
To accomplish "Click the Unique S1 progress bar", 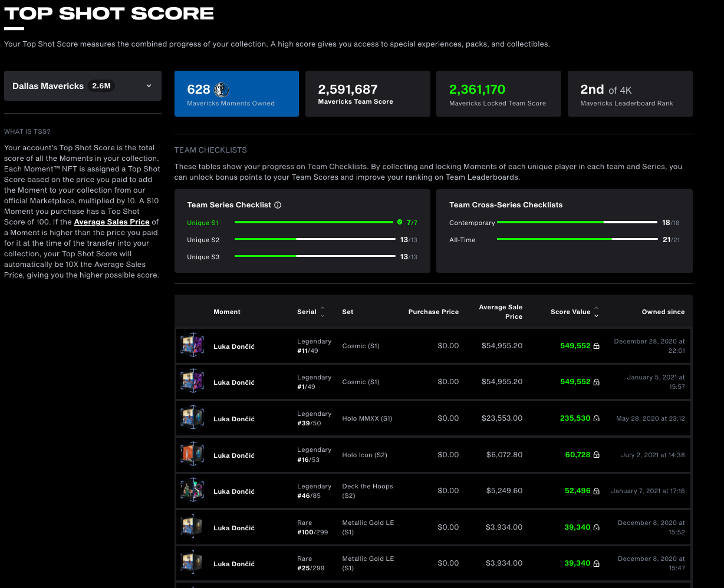I will click(x=314, y=222).
